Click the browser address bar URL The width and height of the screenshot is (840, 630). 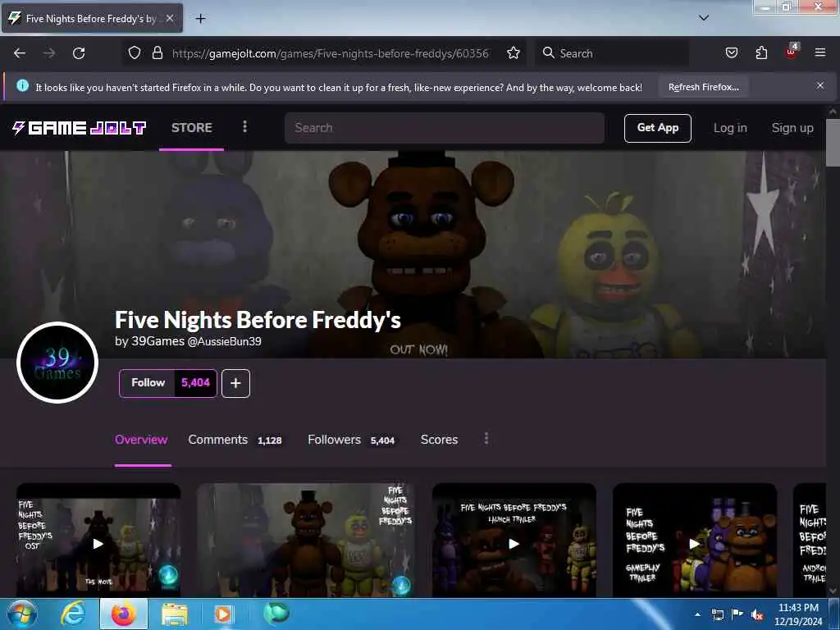[330, 53]
